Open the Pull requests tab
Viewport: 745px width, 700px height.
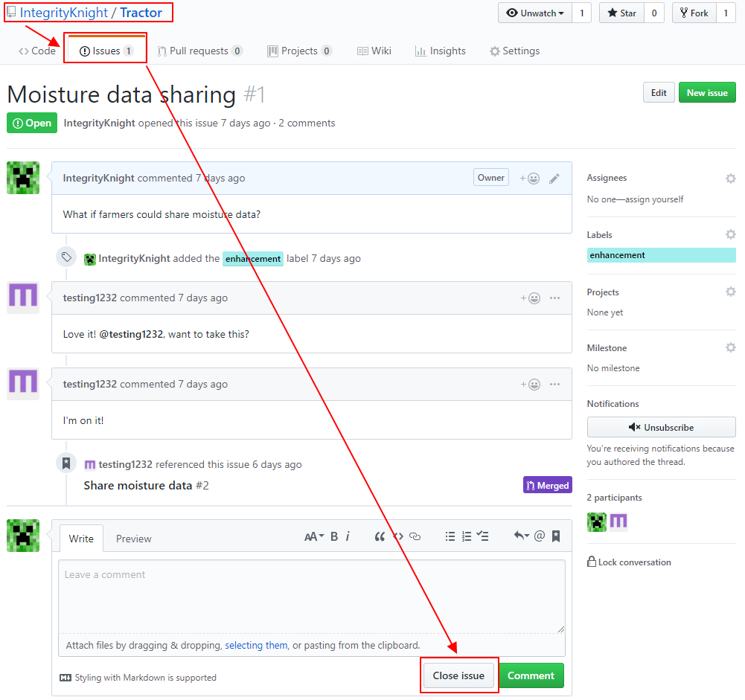point(200,51)
